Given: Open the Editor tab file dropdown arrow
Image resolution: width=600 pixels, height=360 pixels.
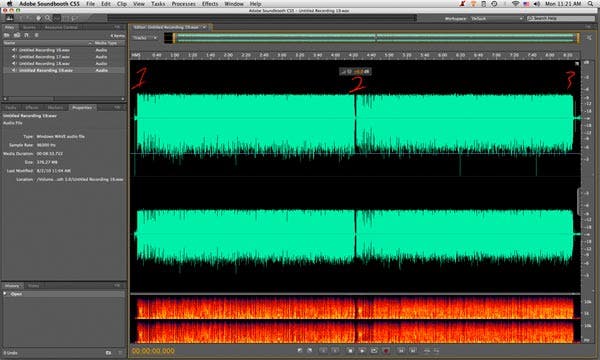Looking at the screenshot, I should 204,27.
